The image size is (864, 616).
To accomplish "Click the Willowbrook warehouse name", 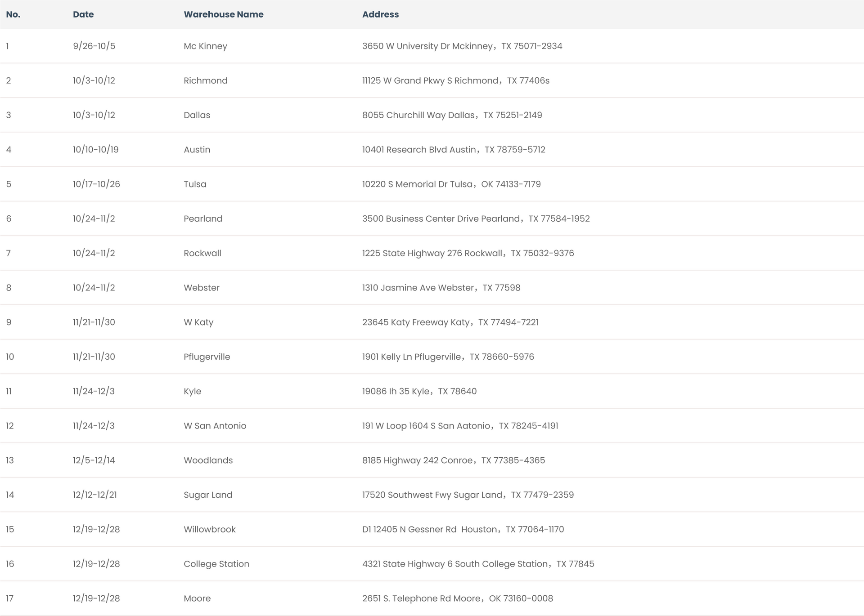I will click(209, 529).
